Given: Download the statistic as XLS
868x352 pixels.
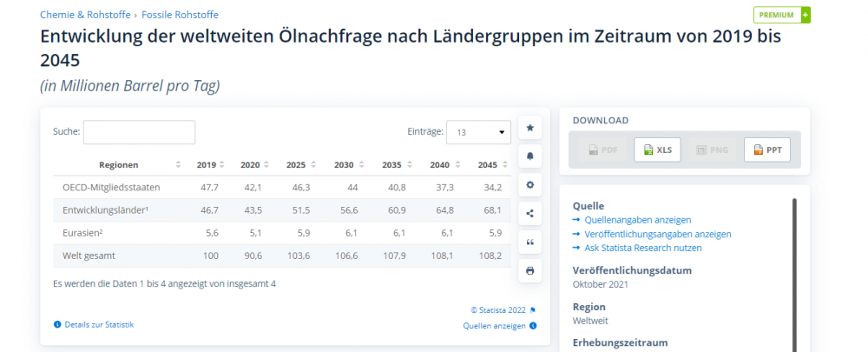Looking at the screenshot, I should (657, 149).
